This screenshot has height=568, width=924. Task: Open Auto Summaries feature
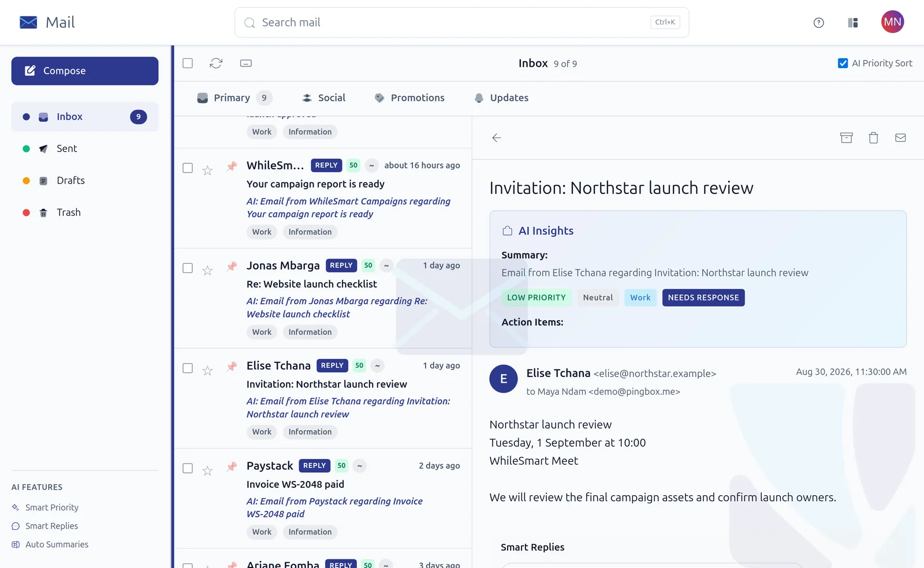50,544
